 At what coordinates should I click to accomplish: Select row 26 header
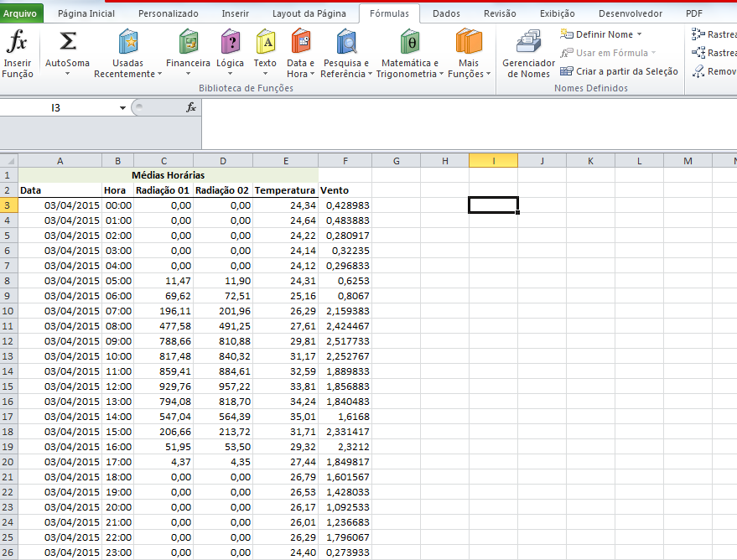tap(8, 552)
